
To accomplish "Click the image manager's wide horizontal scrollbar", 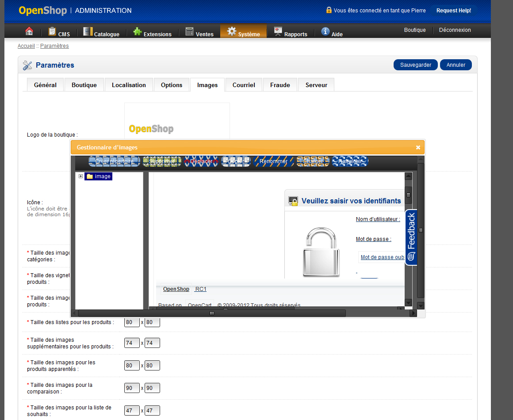I will click(x=212, y=313).
